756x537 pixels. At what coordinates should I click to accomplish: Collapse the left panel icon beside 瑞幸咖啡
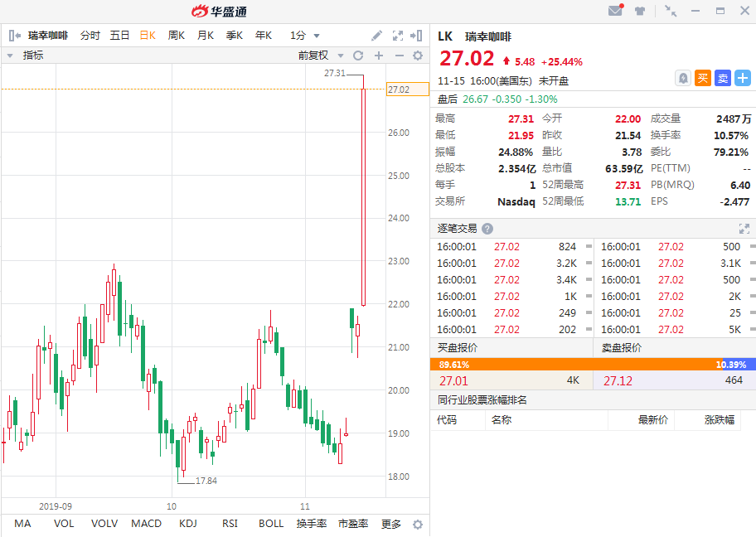click(x=15, y=35)
